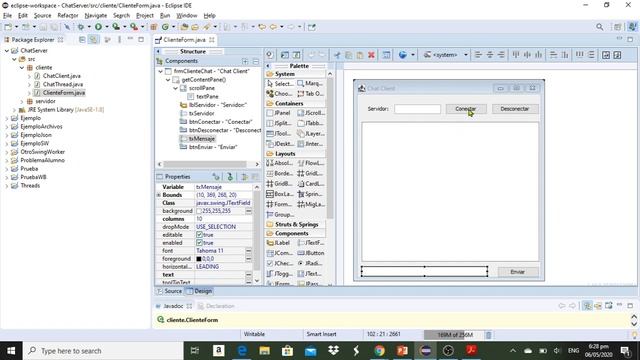This screenshot has width=640, height=360.
Task: Click the red X delete icon in designer toolbar
Action: [x=371, y=55]
